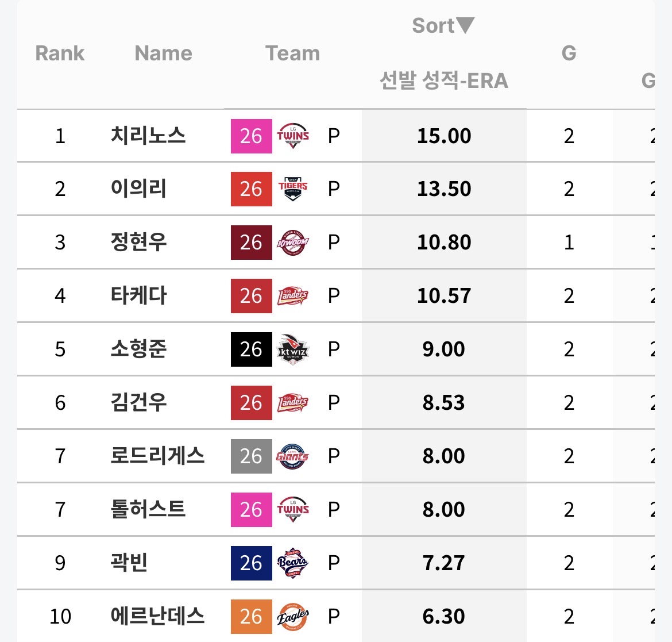Open player 김건우 profile link
Viewport: 672px width, 642px height.
[138, 402]
